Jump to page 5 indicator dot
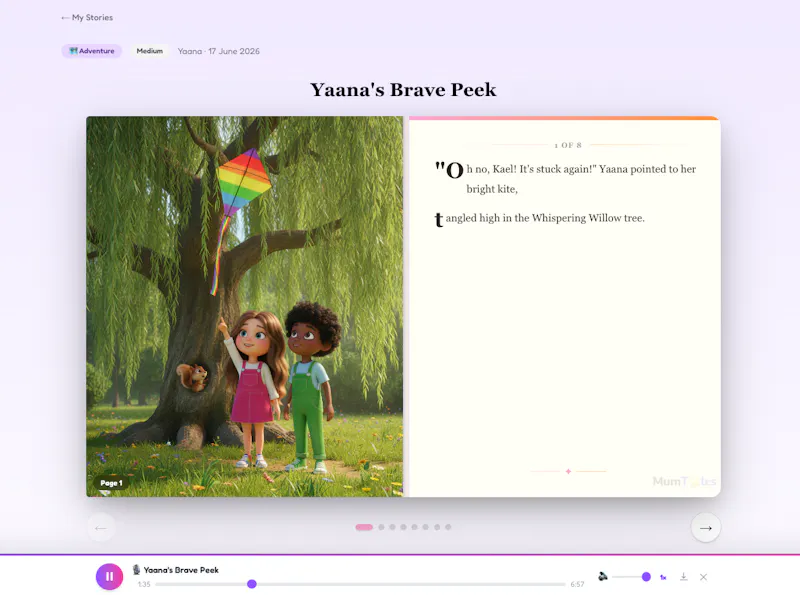Image resolution: width=800 pixels, height=595 pixels. [x=415, y=527]
